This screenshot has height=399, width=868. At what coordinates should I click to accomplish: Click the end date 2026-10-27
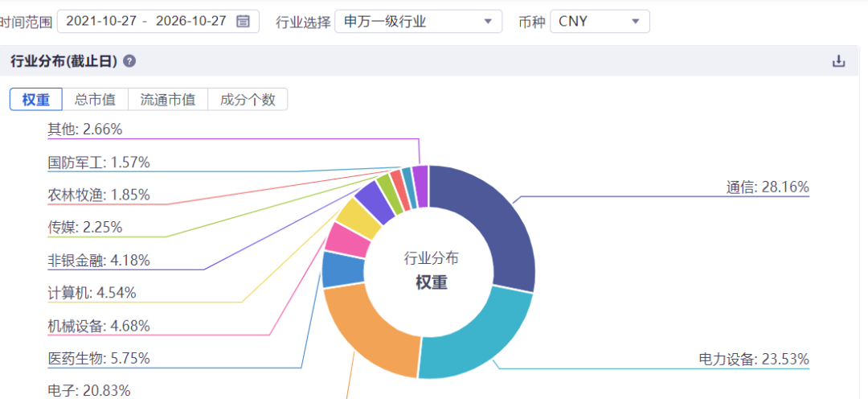(x=191, y=22)
